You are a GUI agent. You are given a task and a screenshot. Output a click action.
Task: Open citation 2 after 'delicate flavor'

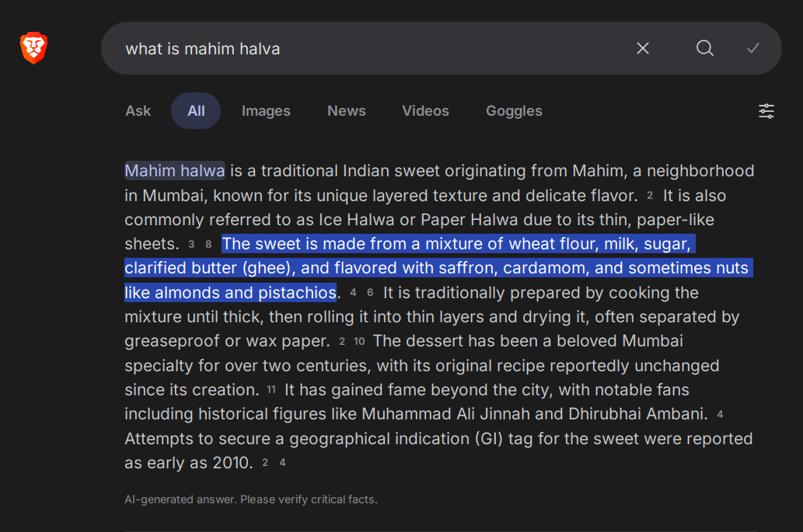[650, 196]
